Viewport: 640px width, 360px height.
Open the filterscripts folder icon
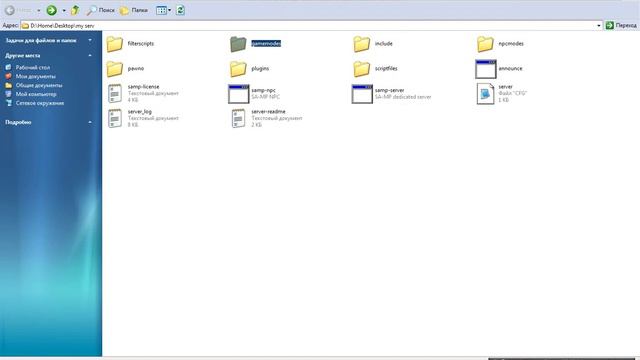115,44
